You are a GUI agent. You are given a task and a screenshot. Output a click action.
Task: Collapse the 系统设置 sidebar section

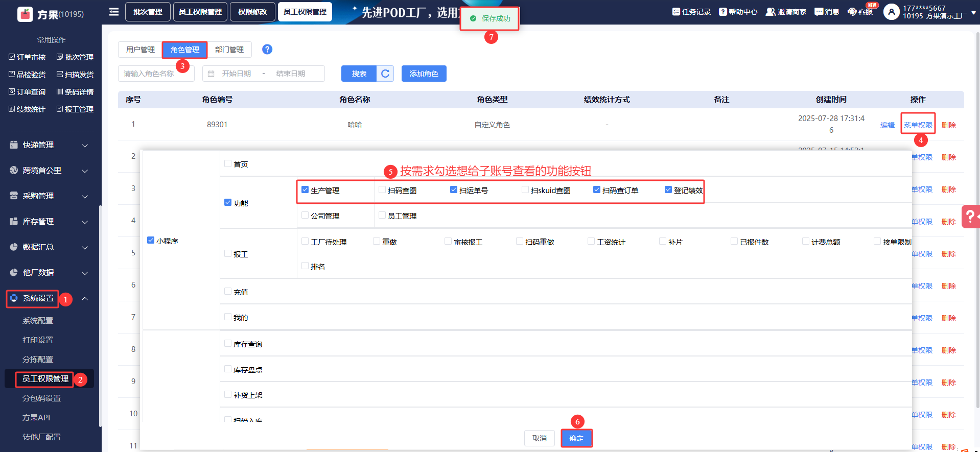click(85, 298)
